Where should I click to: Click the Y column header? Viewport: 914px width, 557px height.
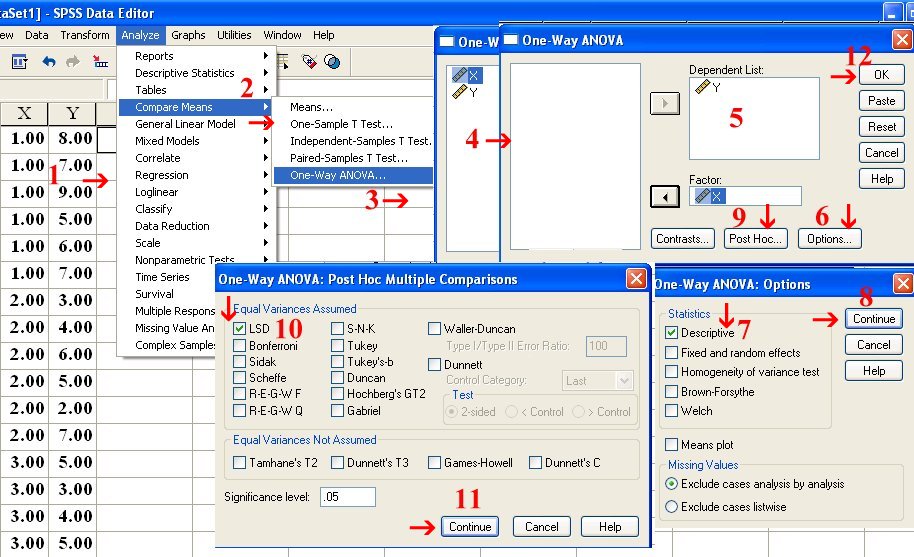pyautogui.click(x=72, y=113)
